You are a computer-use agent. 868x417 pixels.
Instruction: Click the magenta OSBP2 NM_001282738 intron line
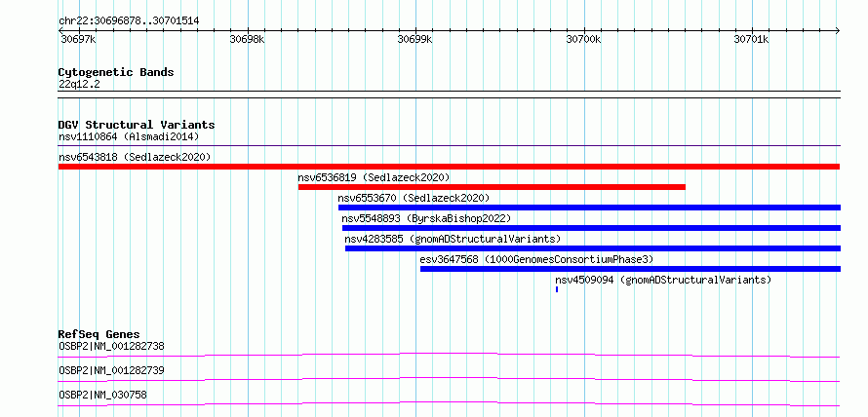[449, 355]
